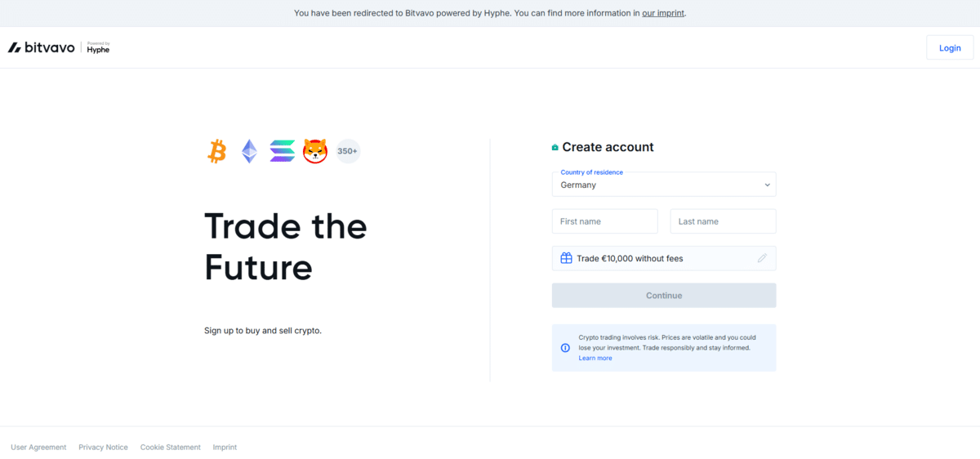980x459 pixels.
Task: Click the First name input field
Action: [x=604, y=221]
